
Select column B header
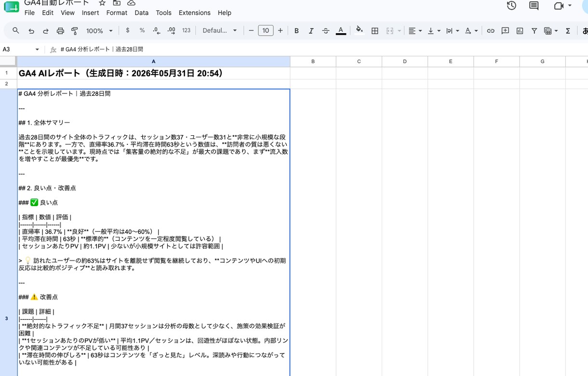(313, 61)
